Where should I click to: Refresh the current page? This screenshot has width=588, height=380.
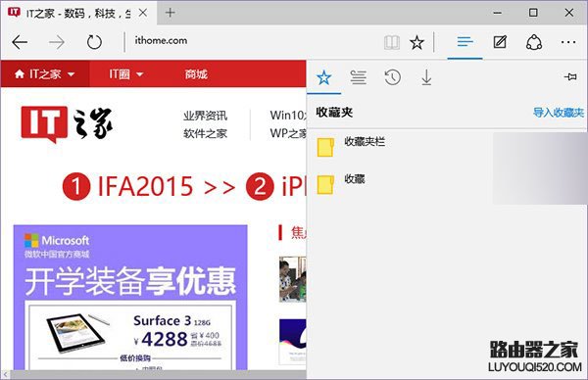(94, 42)
